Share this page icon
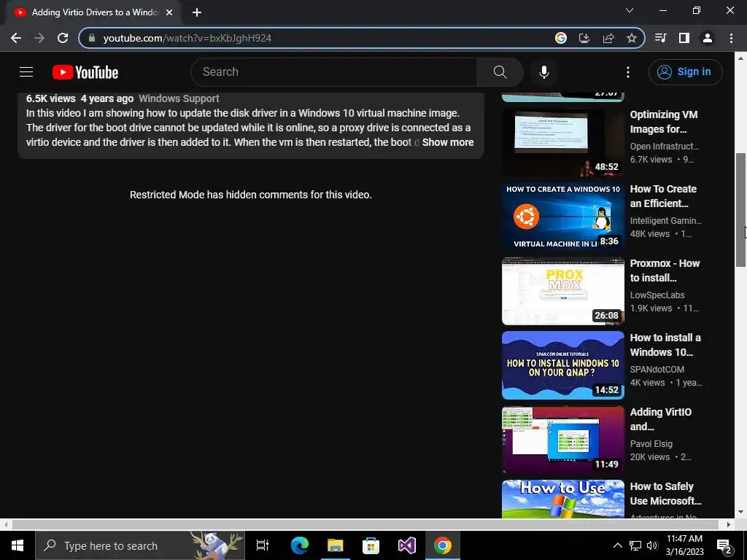This screenshot has height=560, width=747. click(608, 38)
